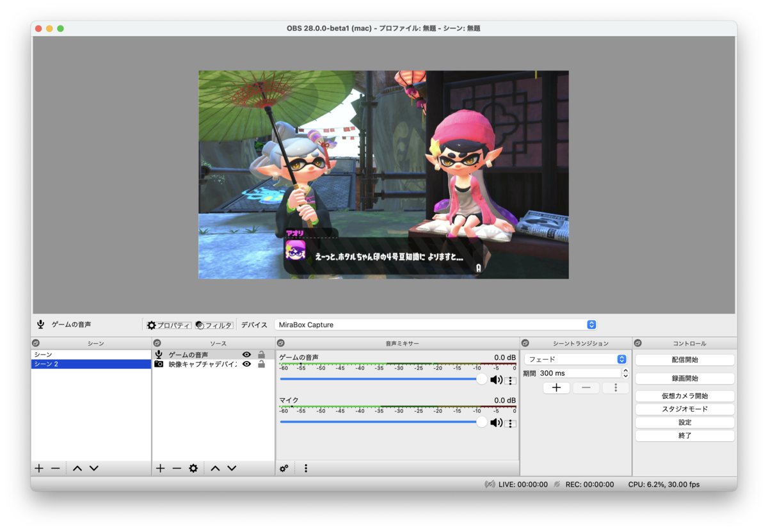Remove selected source with the minus icon
Image resolution: width=768 pixels, height=532 pixels.
pyautogui.click(x=177, y=469)
